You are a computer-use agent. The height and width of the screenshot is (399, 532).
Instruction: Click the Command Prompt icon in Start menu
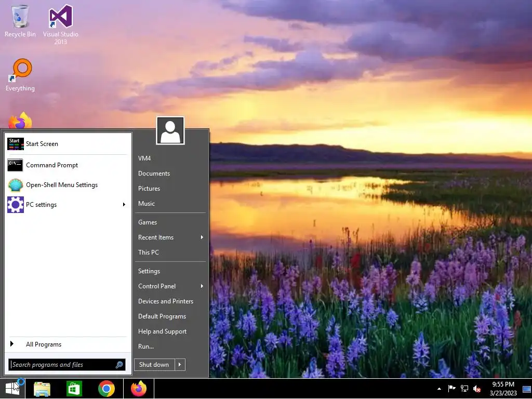(x=15, y=165)
